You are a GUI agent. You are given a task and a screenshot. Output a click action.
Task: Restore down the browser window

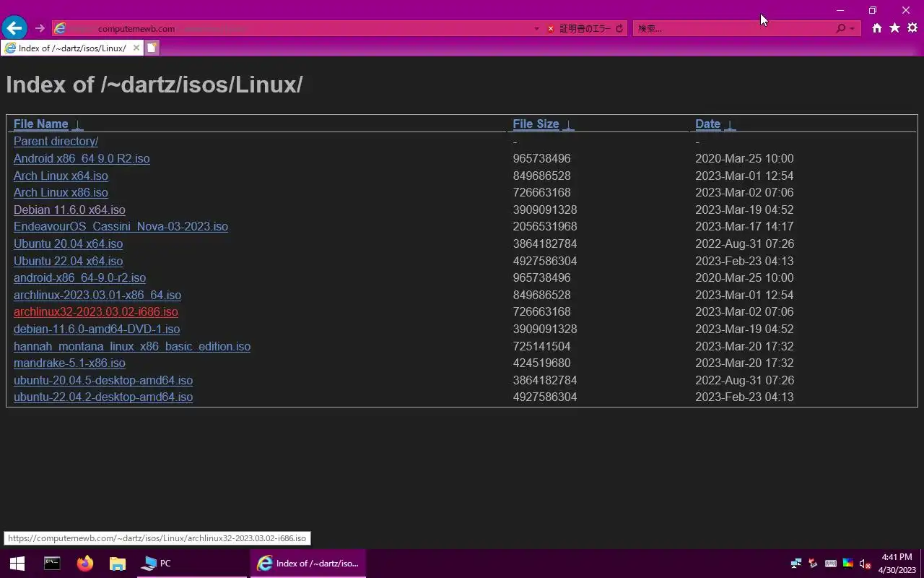point(873,10)
